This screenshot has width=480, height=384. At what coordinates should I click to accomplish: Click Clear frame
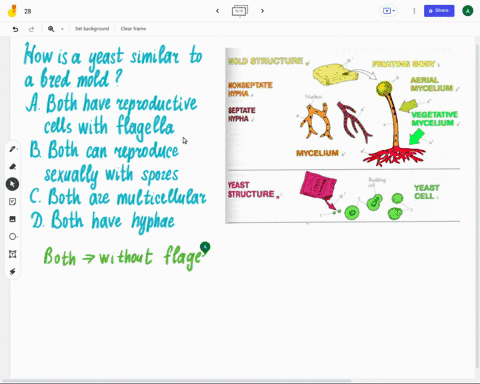(x=133, y=29)
